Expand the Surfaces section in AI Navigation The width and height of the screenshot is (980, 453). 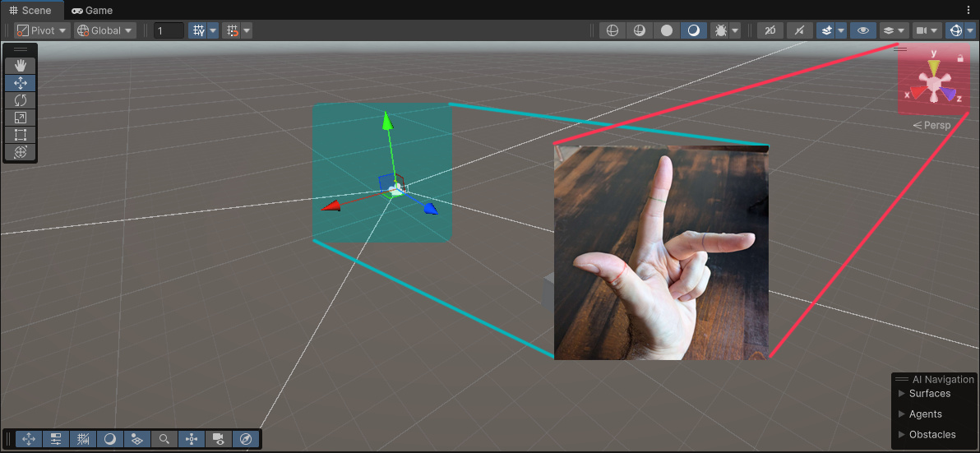coord(929,394)
